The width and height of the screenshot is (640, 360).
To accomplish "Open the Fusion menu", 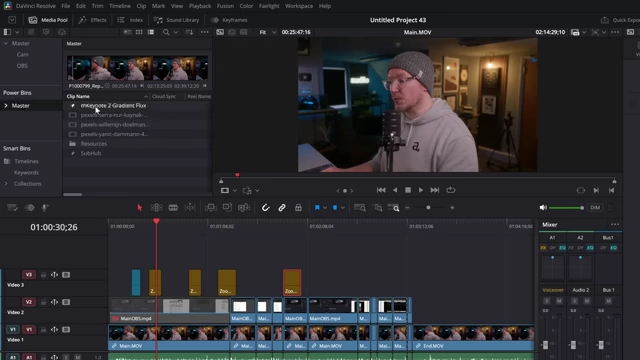I will 225,6.
